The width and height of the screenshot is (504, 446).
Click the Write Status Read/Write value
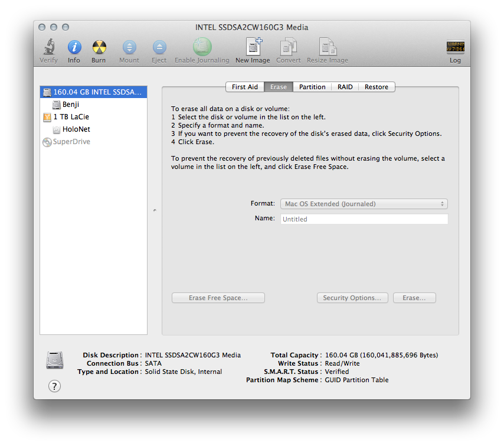coord(342,363)
